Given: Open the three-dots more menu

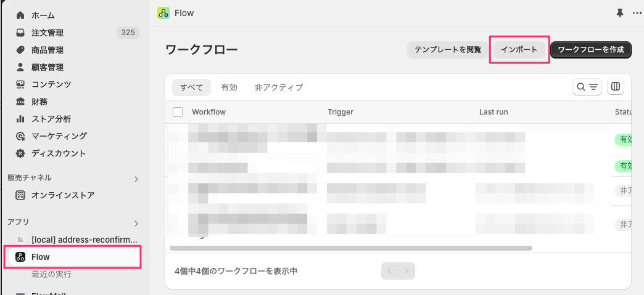Looking at the screenshot, I should click(x=637, y=13).
